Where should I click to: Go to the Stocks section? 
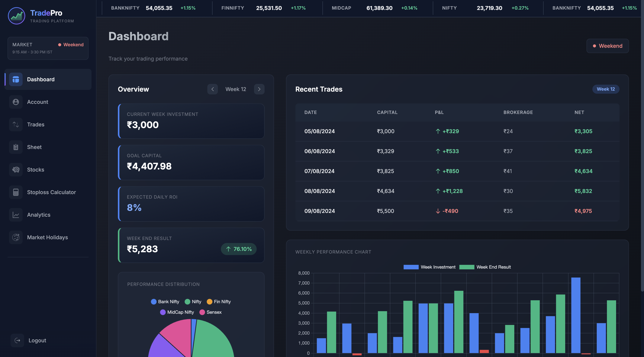(48, 170)
